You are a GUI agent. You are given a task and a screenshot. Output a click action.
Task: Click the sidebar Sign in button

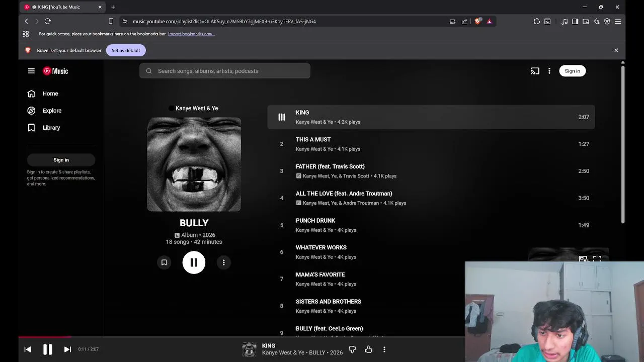pyautogui.click(x=61, y=160)
